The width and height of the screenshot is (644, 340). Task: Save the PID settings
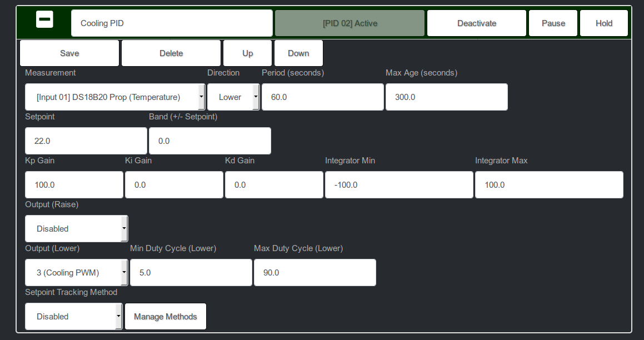[x=69, y=53]
